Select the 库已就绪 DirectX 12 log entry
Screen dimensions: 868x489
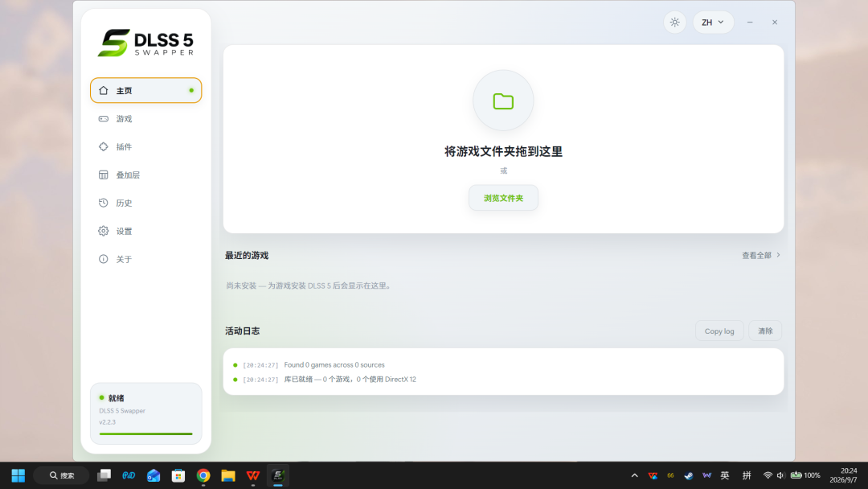(x=350, y=380)
